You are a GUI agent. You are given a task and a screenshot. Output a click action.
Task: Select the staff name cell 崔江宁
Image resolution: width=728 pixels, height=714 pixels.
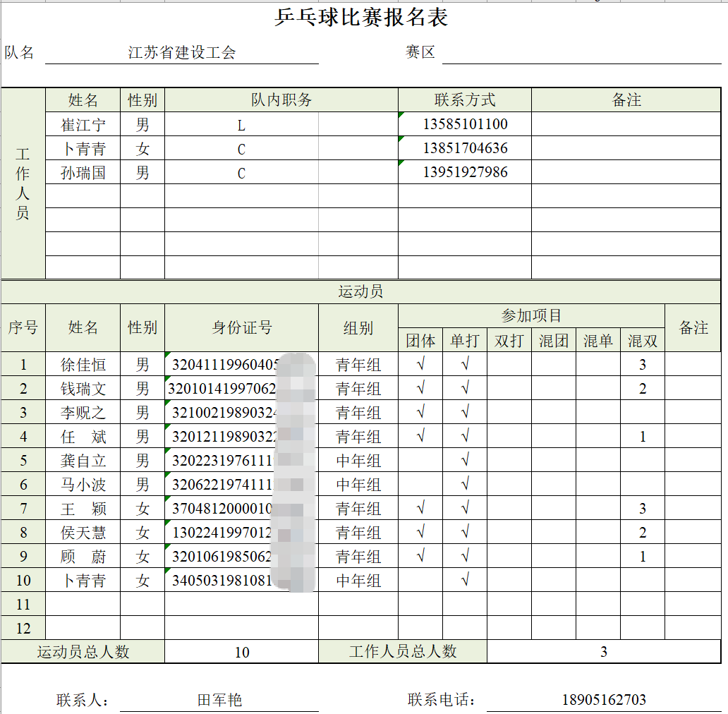(83, 124)
